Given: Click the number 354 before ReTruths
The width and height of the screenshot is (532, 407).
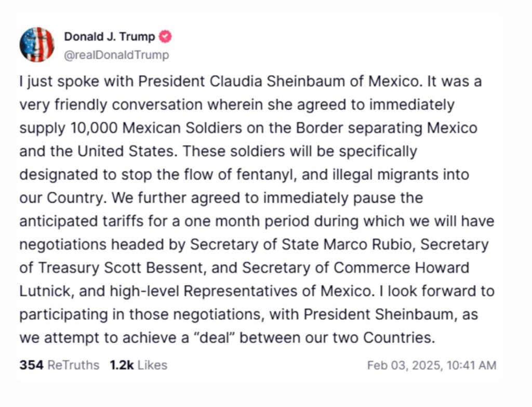Looking at the screenshot, I should point(31,365).
